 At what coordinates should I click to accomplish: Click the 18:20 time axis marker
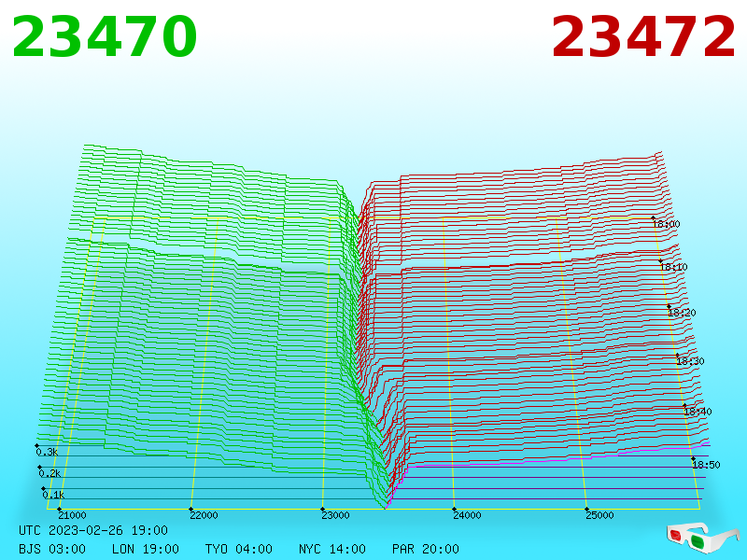coord(683,313)
